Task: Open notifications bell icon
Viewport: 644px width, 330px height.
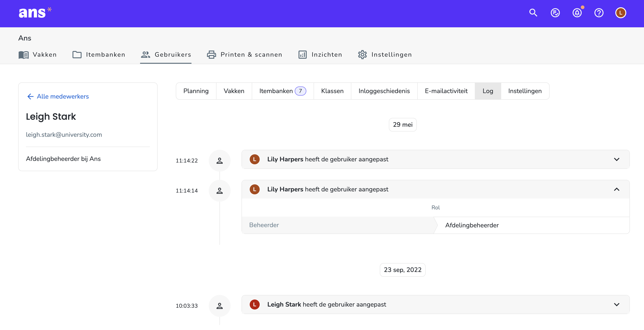Action: click(577, 13)
